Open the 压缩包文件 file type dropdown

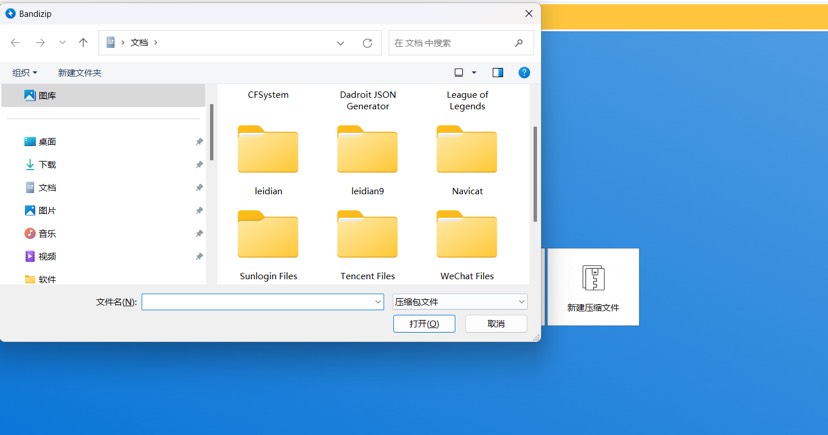[x=460, y=302]
